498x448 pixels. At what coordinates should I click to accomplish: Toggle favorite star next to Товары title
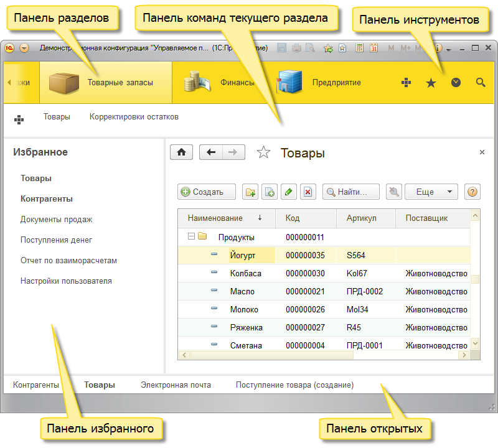click(263, 152)
